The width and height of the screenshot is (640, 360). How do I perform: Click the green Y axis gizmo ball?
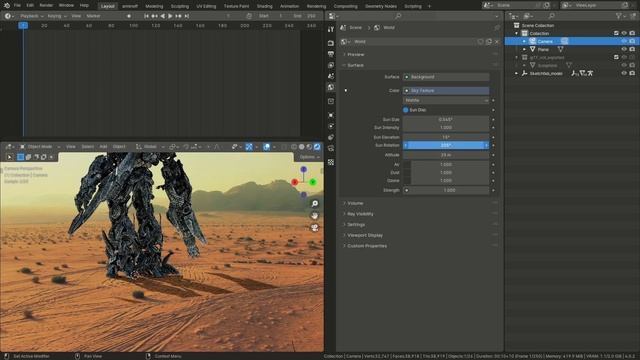tap(313, 182)
